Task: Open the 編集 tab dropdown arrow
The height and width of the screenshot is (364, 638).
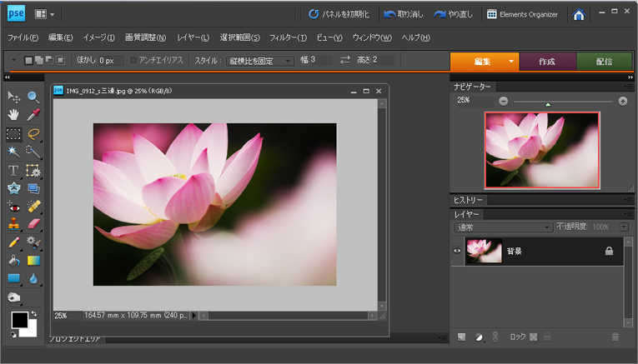Action: click(x=511, y=62)
